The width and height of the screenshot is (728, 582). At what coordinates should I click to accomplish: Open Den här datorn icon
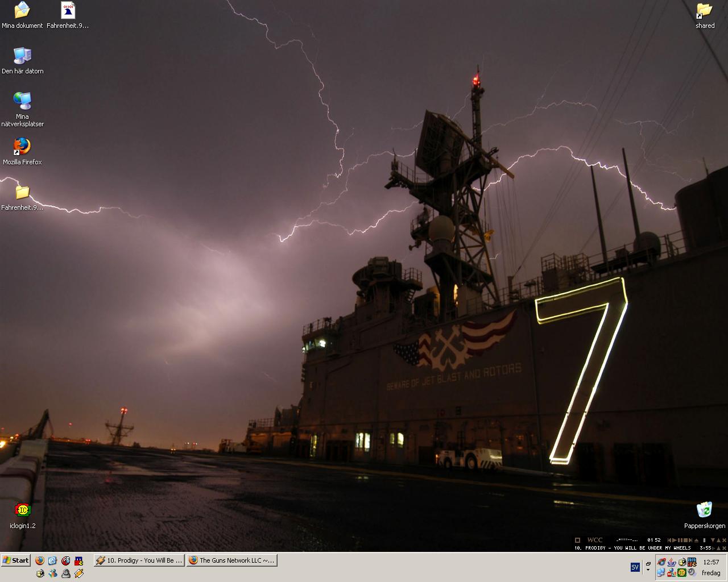(22, 60)
